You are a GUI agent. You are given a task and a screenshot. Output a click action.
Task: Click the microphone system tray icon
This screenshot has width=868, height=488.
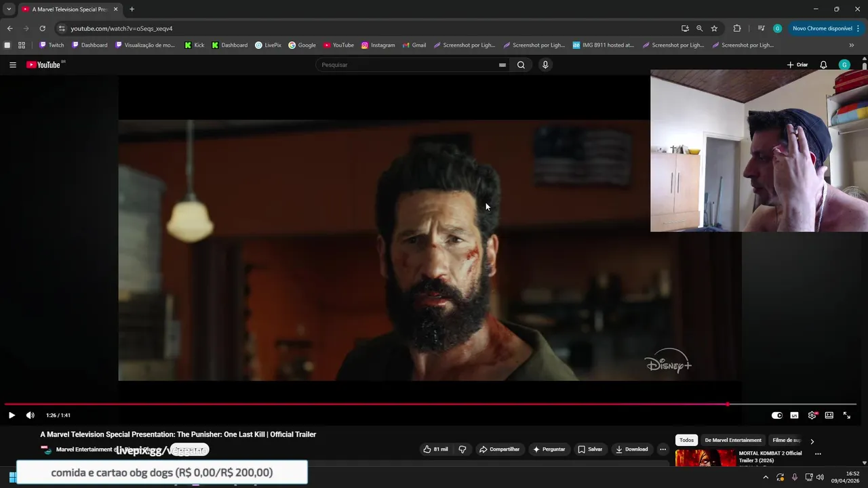click(x=794, y=477)
